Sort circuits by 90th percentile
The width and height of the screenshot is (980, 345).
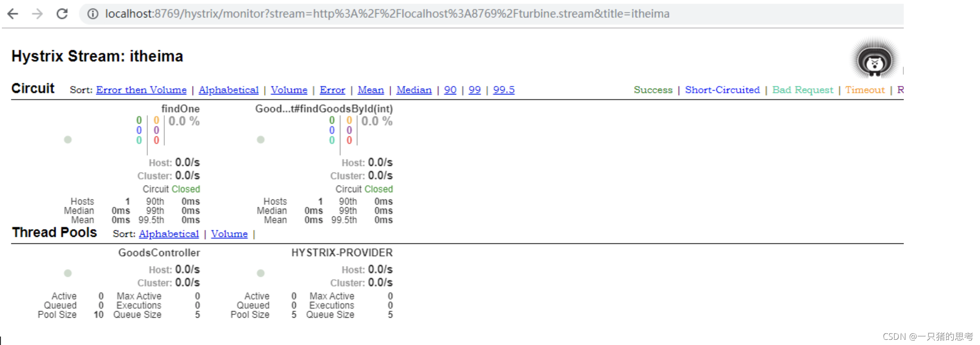[450, 90]
